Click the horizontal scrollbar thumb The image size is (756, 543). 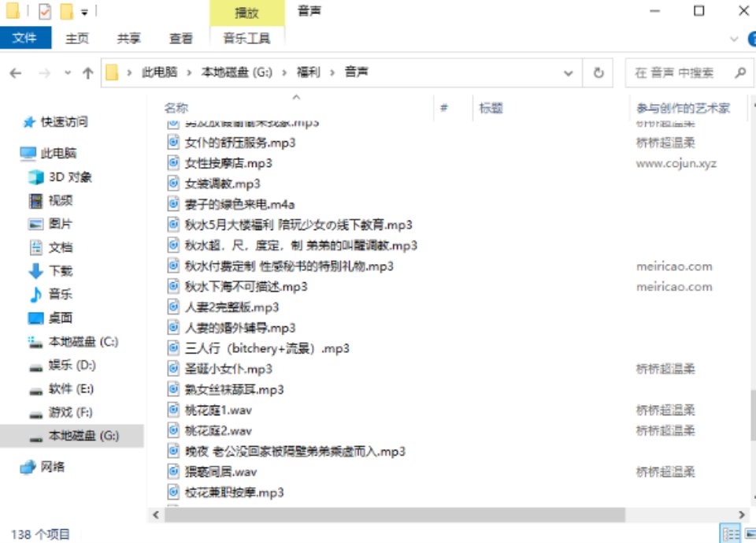click(395, 515)
